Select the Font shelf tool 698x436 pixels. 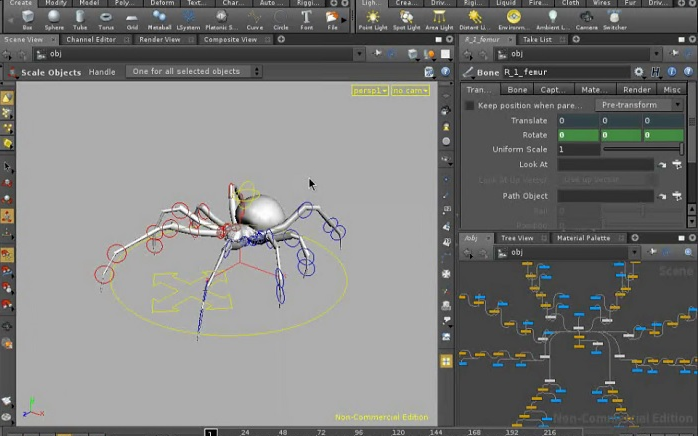(x=306, y=18)
